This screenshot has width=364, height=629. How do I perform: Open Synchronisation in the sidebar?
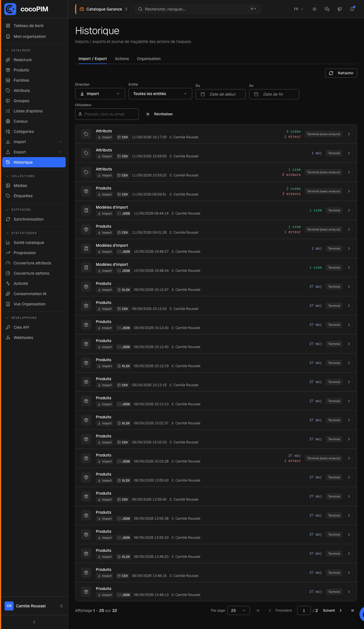click(x=34, y=219)
